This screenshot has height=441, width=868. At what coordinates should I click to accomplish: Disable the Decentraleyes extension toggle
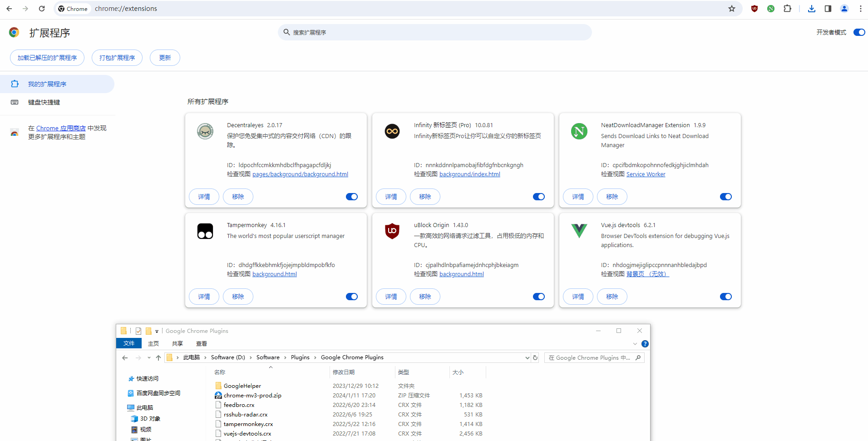click(x=352, y=197)
